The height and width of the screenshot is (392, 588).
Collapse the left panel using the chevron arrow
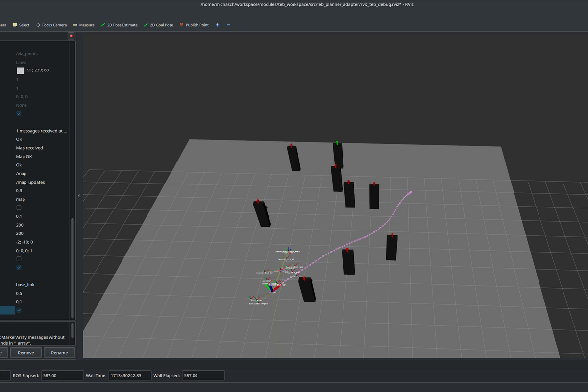(79, 195)
